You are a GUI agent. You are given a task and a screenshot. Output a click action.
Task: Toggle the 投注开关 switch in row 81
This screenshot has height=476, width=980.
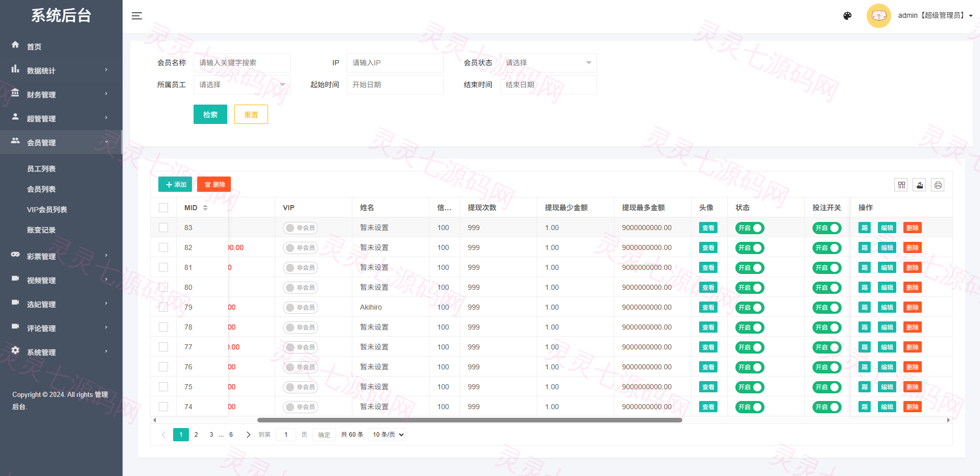(x=827, y=268)
